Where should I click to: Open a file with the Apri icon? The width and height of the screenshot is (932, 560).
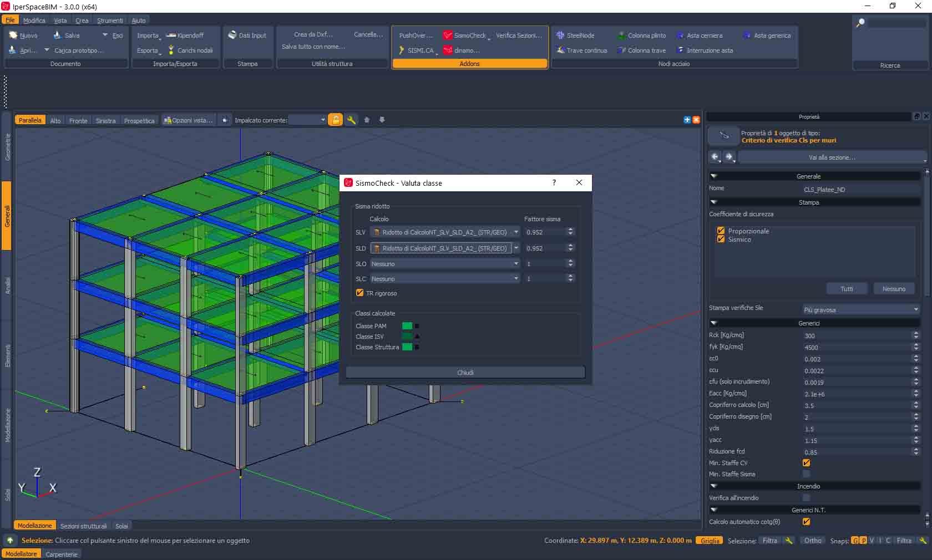click(13, 50)
